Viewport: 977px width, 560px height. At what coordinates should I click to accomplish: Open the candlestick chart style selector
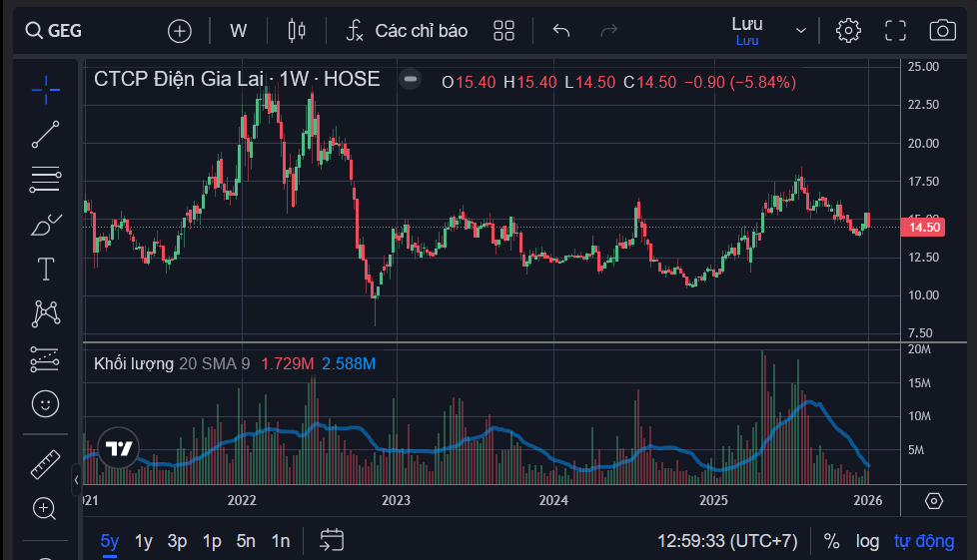point(296,30)
